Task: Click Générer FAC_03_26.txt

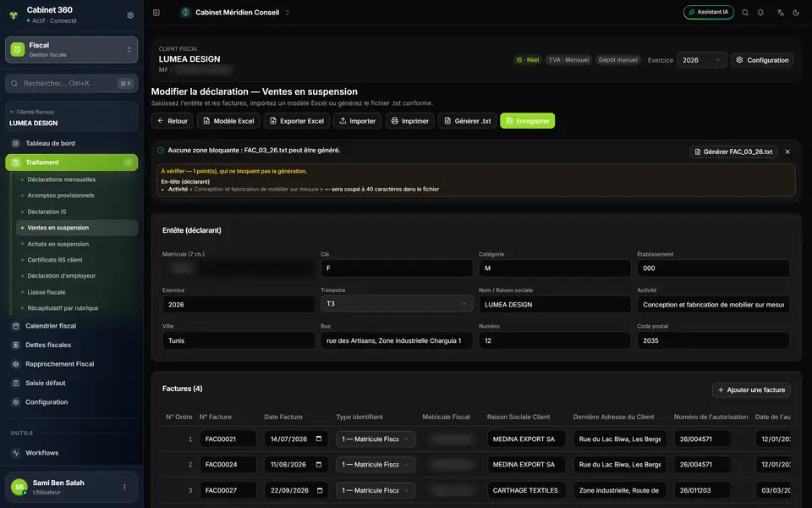Action: (x=733, y=152)
